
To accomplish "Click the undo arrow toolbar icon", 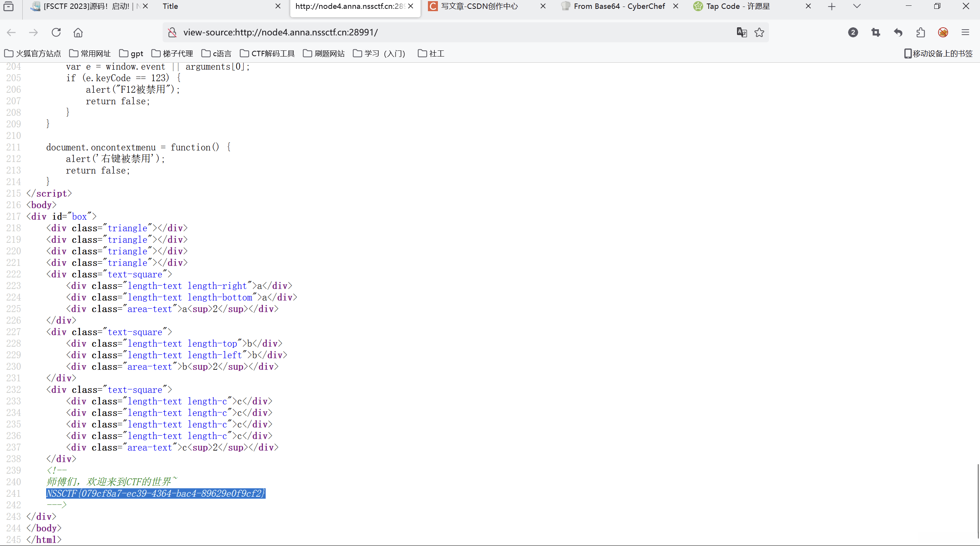I will pyautogui.click(x=898, y=32).
